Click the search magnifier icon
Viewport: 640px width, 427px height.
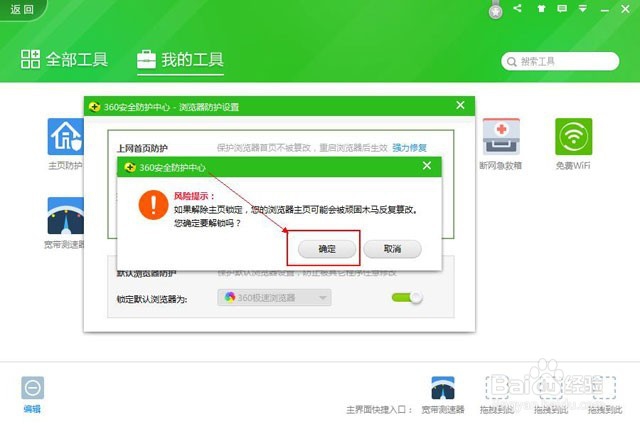tap(511, 62)
